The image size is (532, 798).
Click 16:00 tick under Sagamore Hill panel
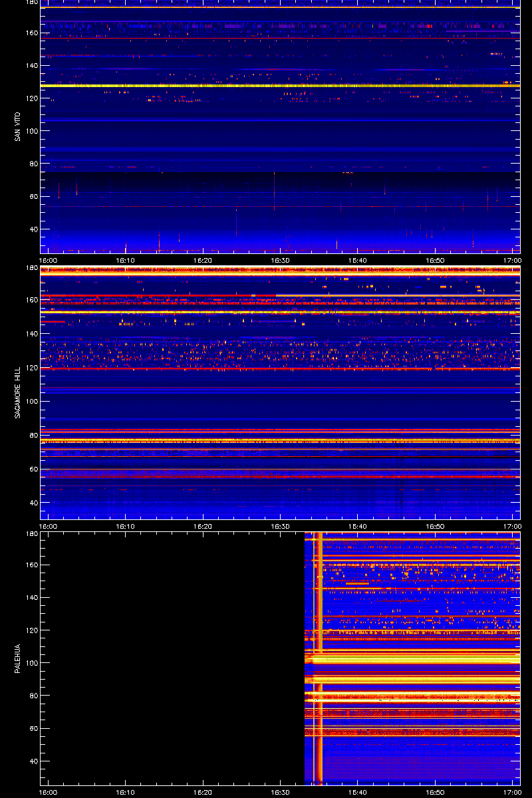(48, 526)
